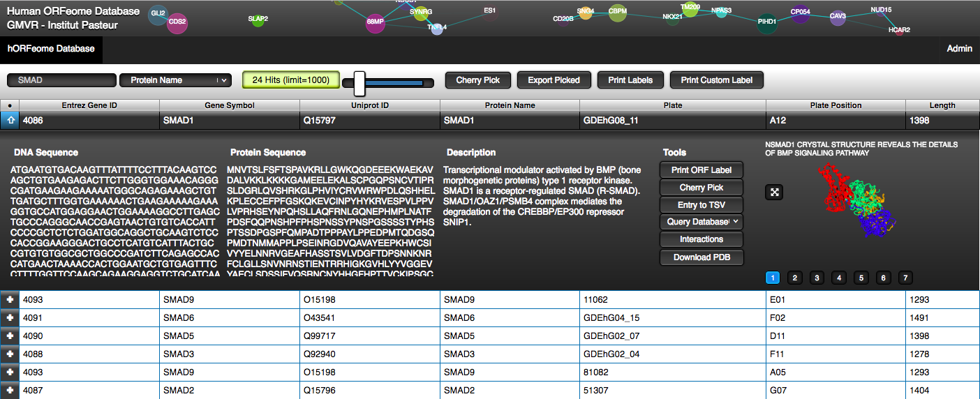
Task: Switch to structure page 1
Action: coord(773,278)
